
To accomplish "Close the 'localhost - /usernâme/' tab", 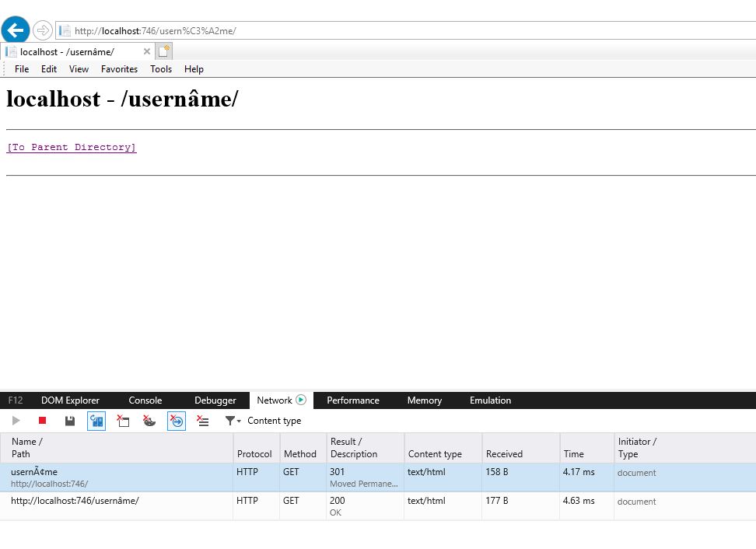I will [x=146, y=51].
